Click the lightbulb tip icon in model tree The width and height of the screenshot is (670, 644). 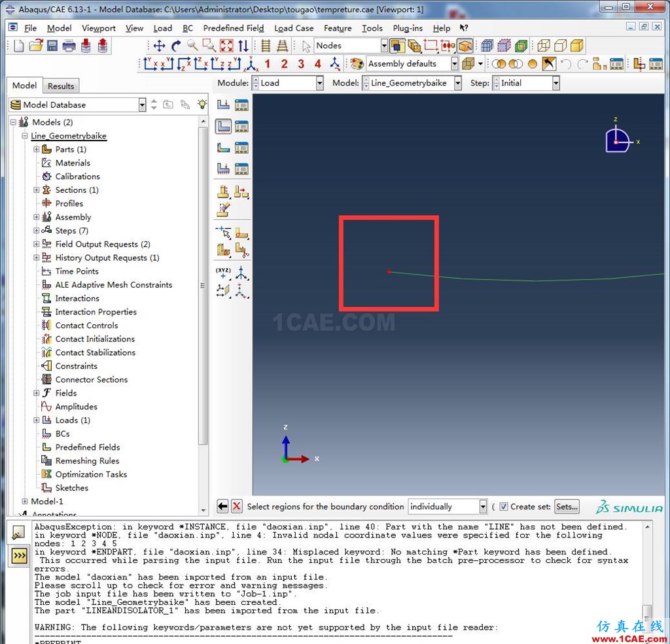click(202, 104)
